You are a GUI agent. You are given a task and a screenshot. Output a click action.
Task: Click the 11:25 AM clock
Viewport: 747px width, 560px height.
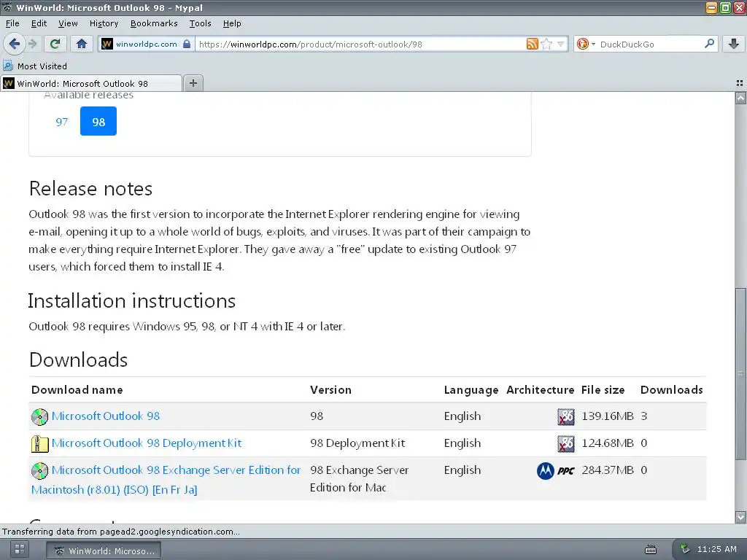pyautogui.click(x=716, y=549)
